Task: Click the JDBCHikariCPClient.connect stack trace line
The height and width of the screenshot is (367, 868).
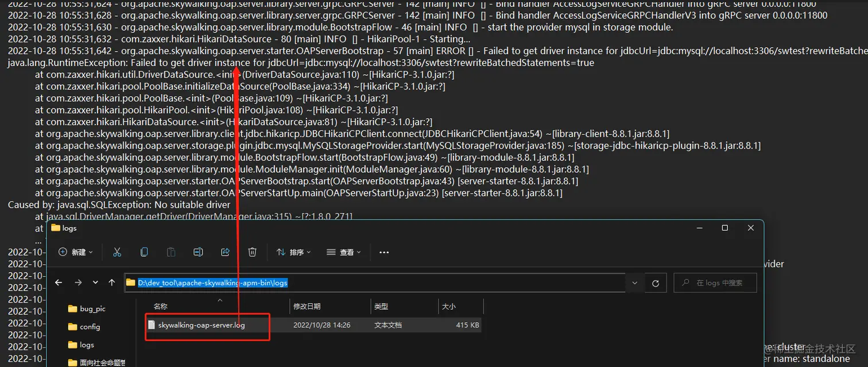Action: (x=352, y=134)
